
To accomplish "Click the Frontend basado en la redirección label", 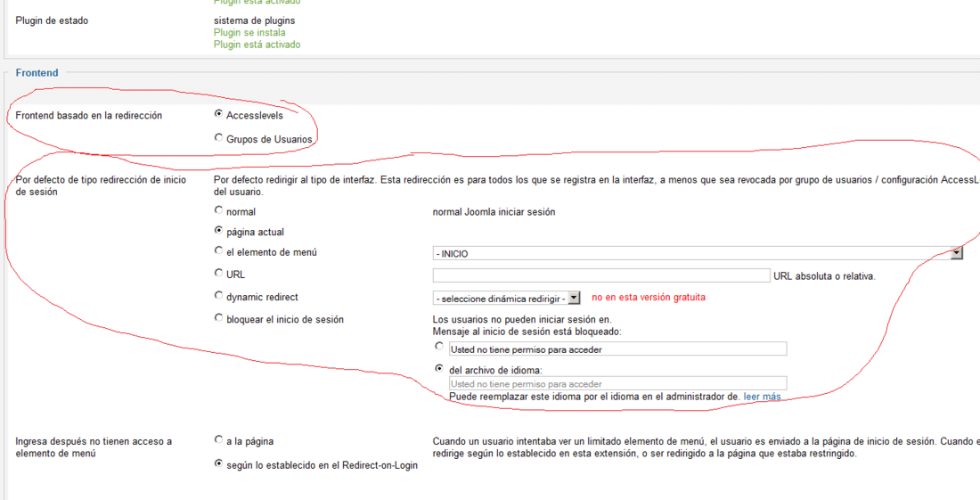I will click(89, 116).
